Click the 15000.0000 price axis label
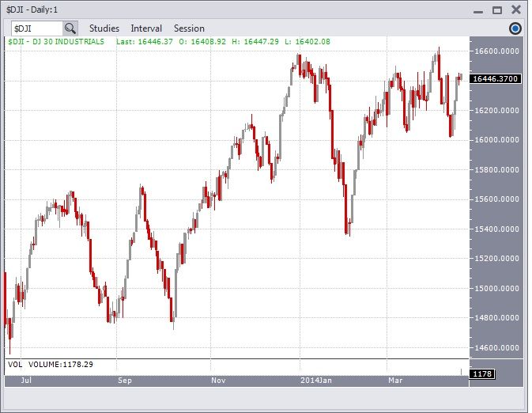This screenshot has width=532, height=413. [x=496, y=288]
